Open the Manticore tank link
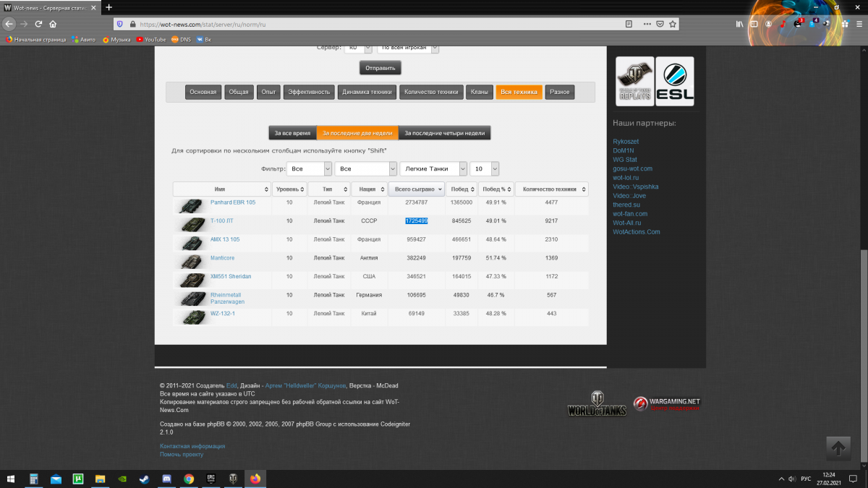The width and height of the screenshot is (868, 488). tap(222, 258)
